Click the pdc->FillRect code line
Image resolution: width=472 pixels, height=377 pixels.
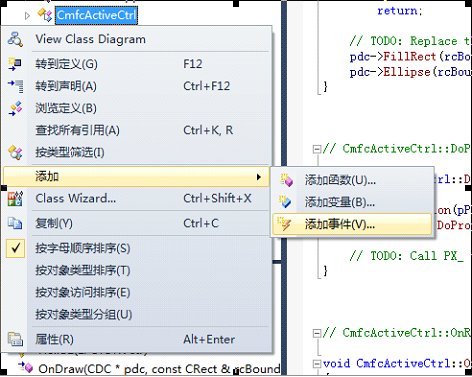(x=410, y=56)
